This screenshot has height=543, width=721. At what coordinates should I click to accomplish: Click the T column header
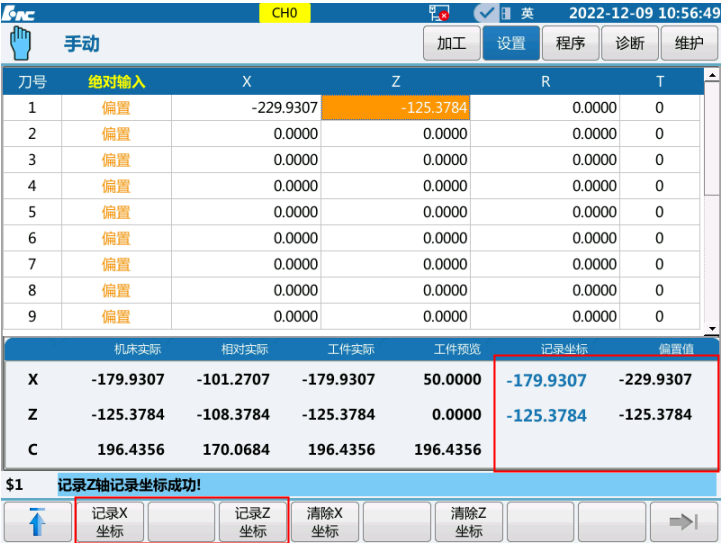pyautogui.click(x=660, y=82)
